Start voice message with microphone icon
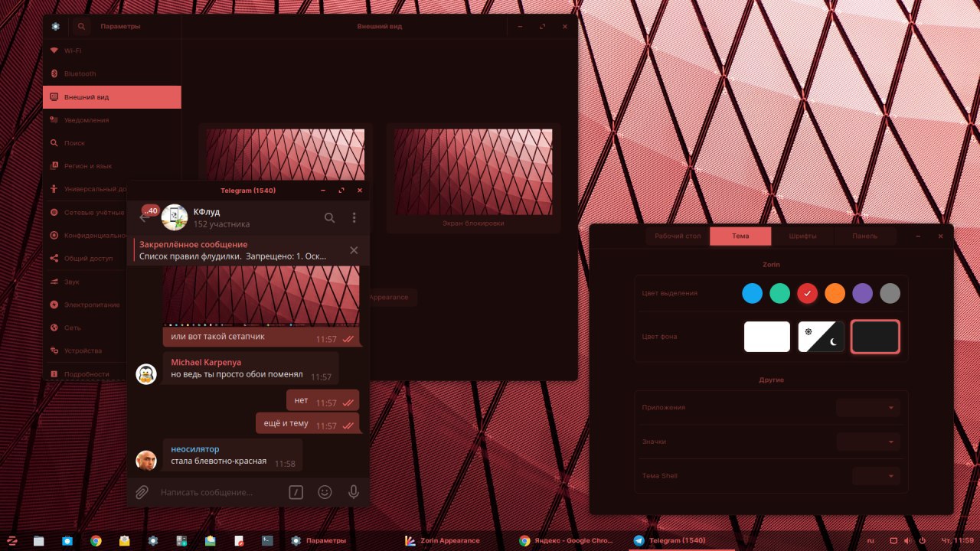 [x=354, y=492]
